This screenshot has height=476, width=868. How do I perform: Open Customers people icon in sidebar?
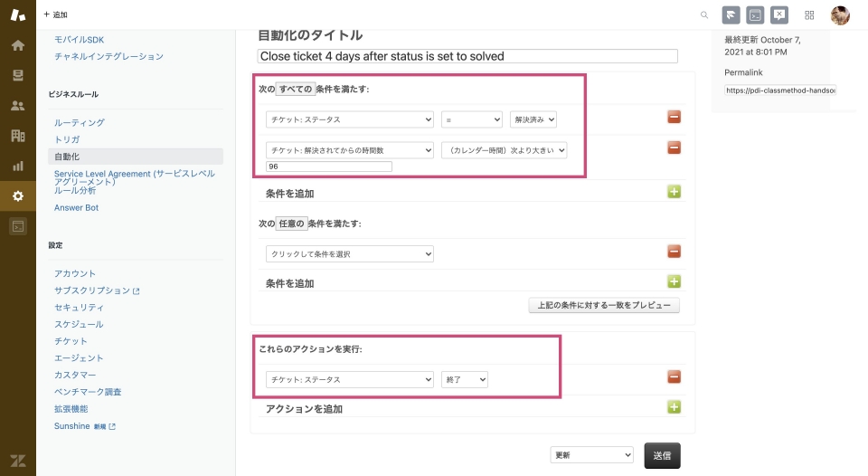click(17, 106)
